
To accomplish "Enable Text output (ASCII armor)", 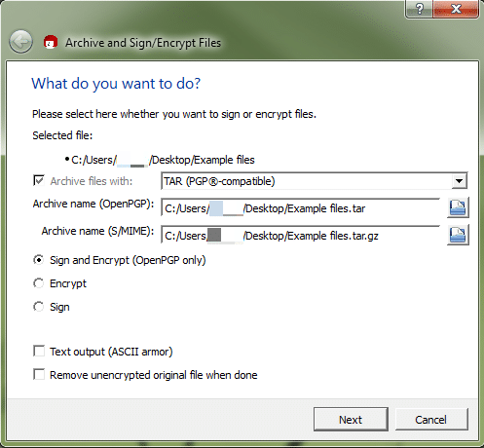I will click(39, 352).
